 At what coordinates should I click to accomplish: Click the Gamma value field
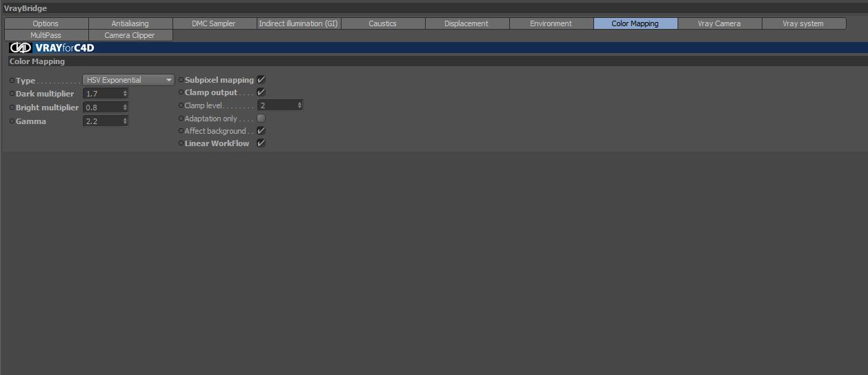pyautogui.click(x=106, y=121)
